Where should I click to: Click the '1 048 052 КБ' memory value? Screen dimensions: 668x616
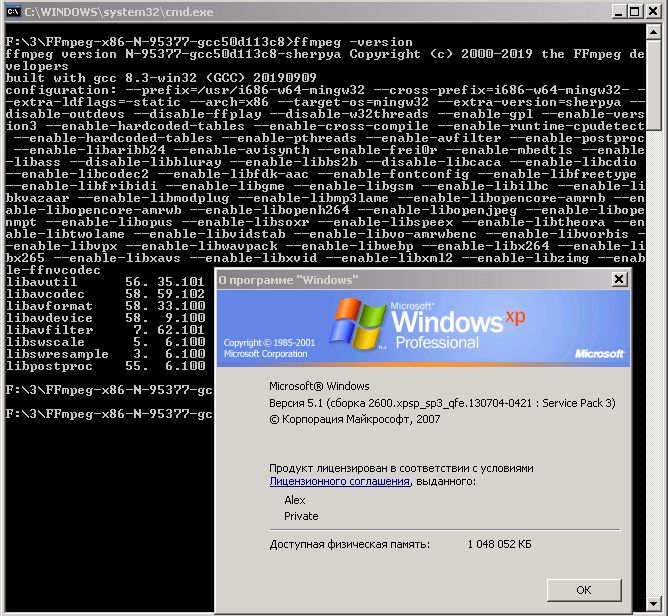point(499,544)
